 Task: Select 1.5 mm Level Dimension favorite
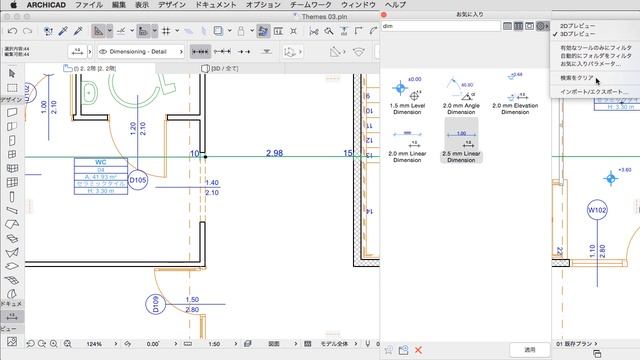(407, 96)
